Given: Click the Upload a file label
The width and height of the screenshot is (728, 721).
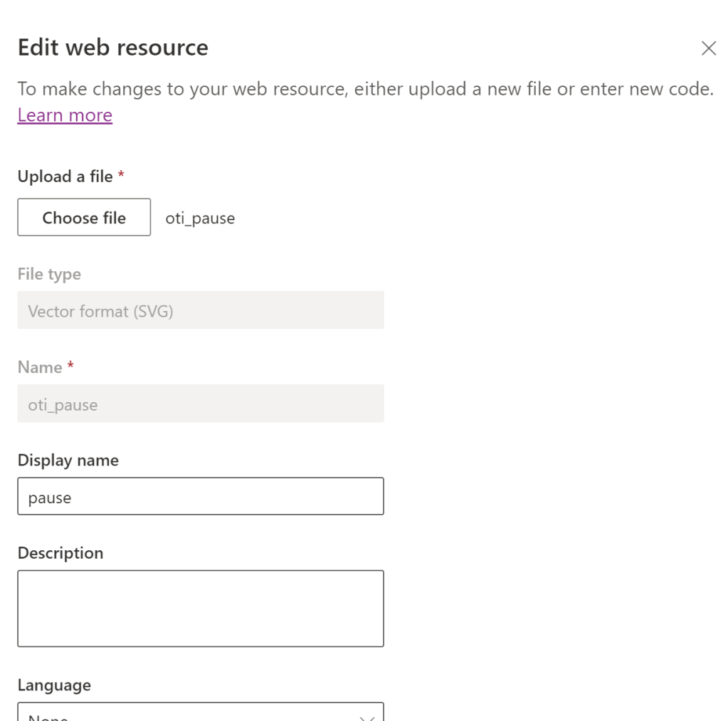Looking at the screenshot, I should click(65, 177).
